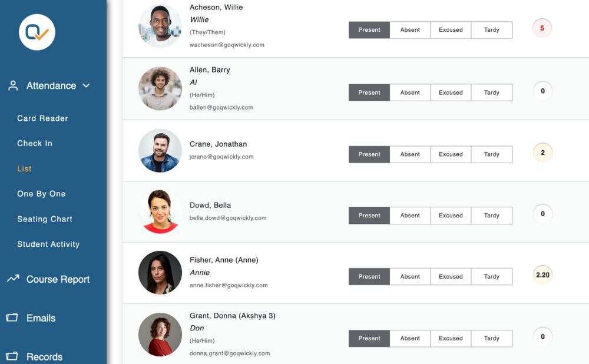Click the Emails folder icon
This screenshot has width=589, height=364.
(x=12, y=317)
